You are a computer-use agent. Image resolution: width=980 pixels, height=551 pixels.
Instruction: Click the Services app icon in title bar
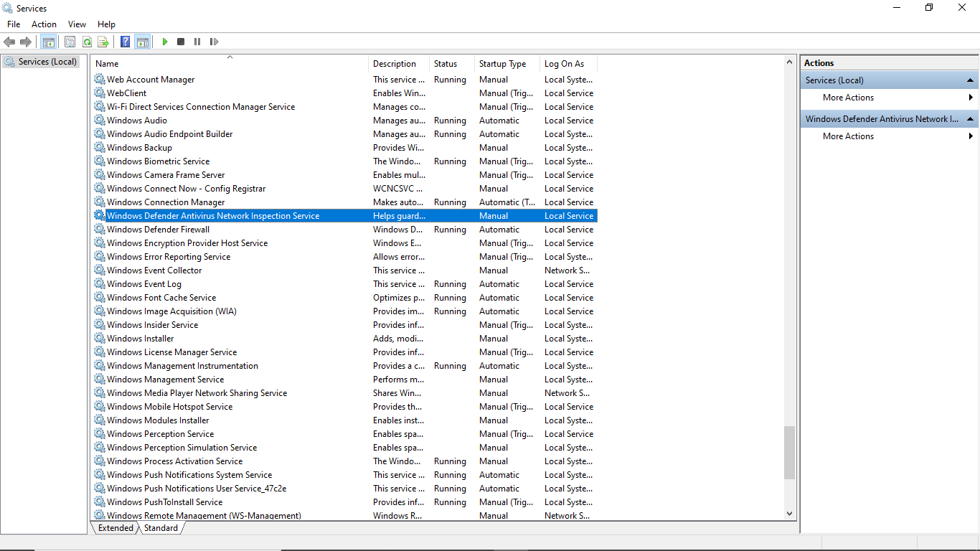7,8
